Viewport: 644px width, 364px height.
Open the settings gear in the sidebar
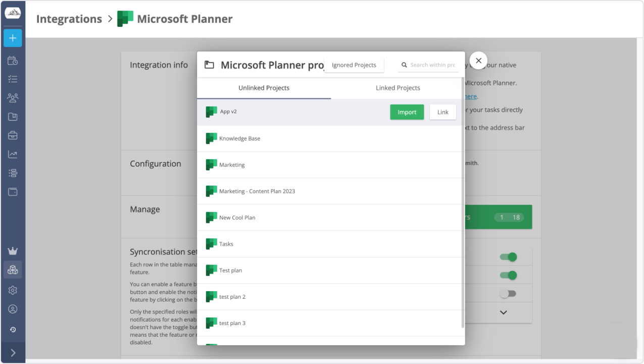(x=12, y=290)
